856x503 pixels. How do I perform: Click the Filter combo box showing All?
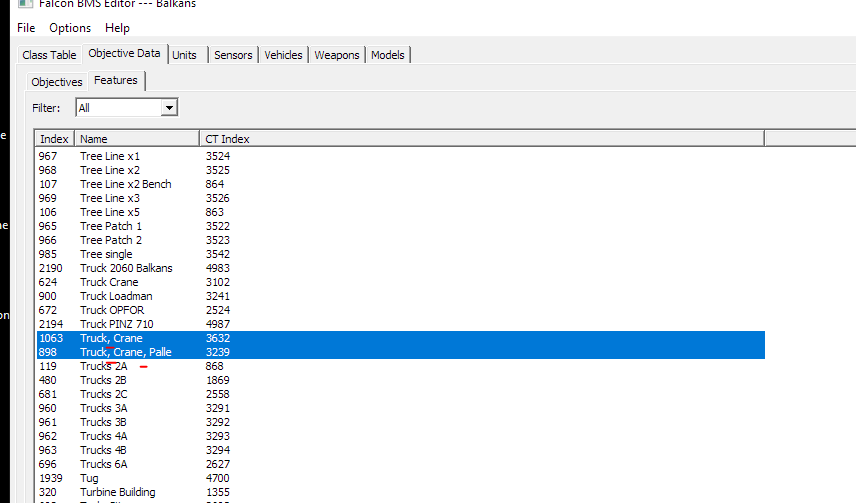[127, 108]
